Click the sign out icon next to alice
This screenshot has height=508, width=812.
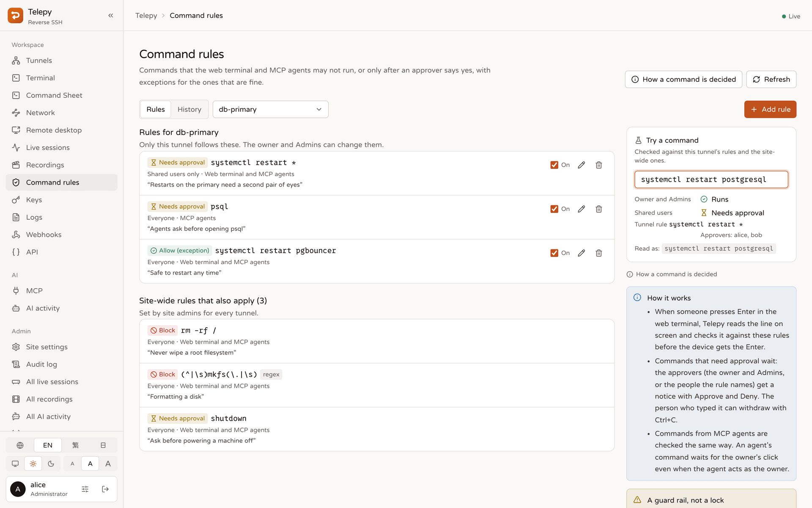[105, 489]
